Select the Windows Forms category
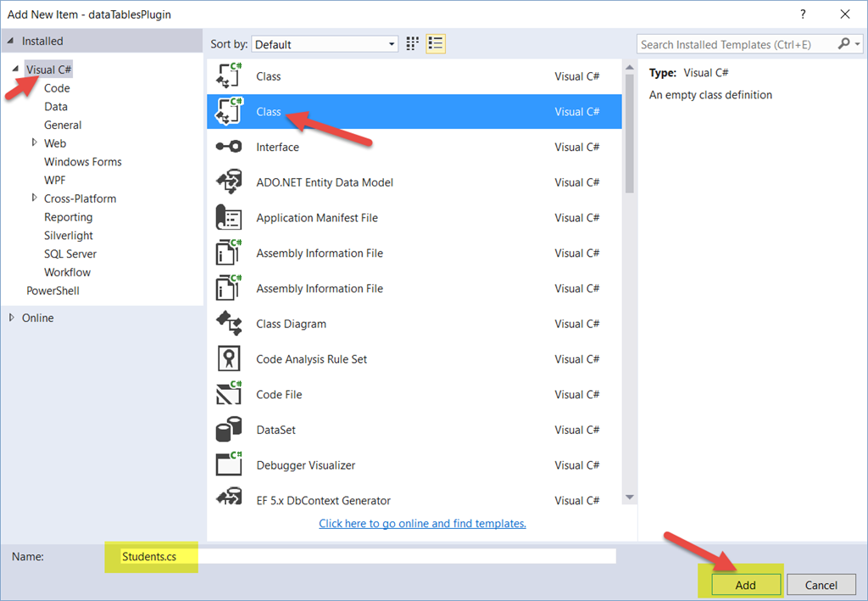Screen dimensions: 868x601 click(83, 162)
